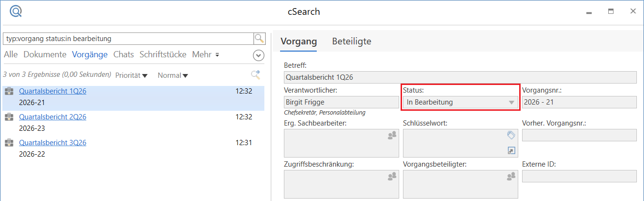Add participant in Vorgangsbeteiligter field icon
Image resolution: width=644 pixels, height=201 pixels.
pyautogui.click(x=511, y=177)
